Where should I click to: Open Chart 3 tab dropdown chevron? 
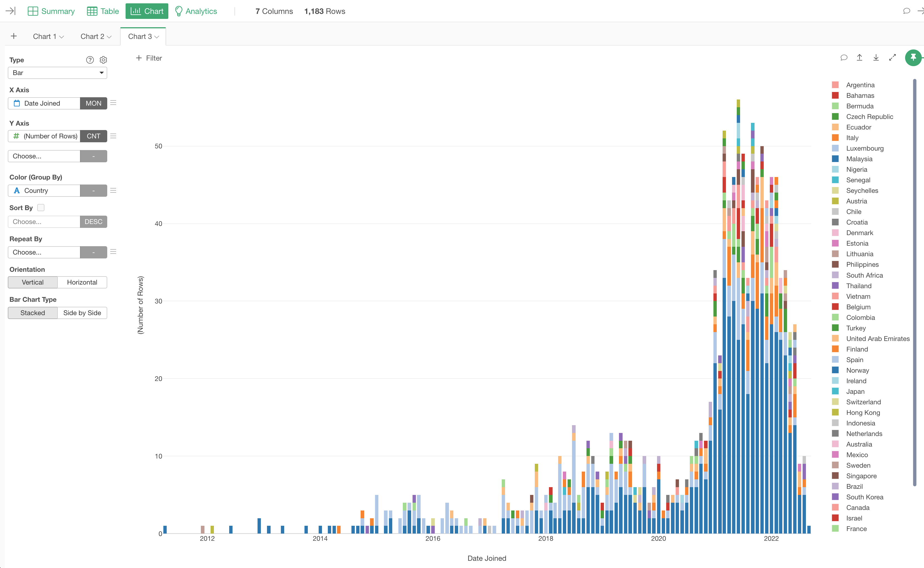157,37
